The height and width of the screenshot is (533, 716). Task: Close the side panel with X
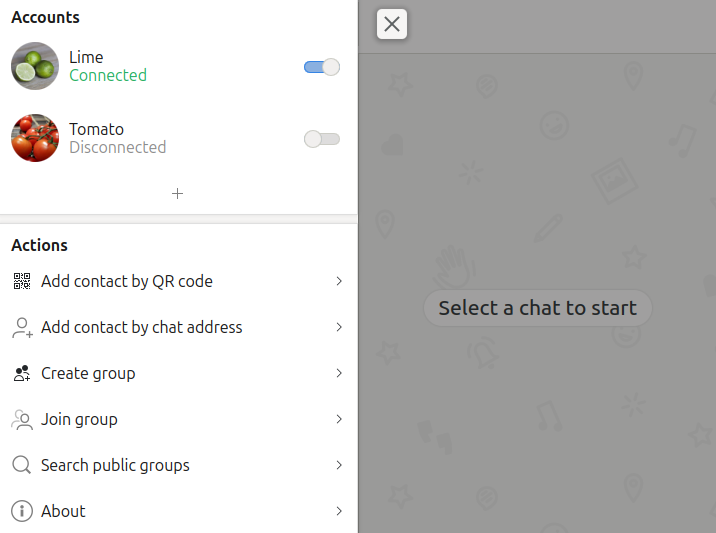pos(392,25)
